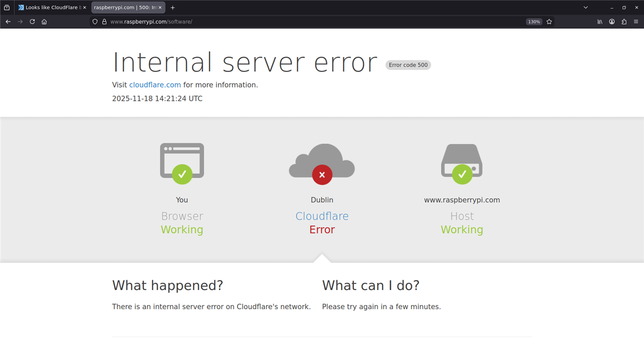
Task: Reset the 130% zoom level indicator
Action: 534,22
